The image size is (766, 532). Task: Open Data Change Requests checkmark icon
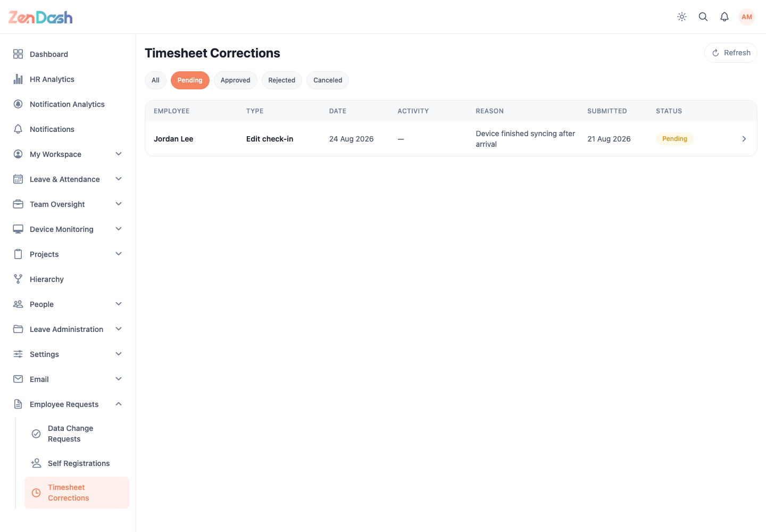point(36,434)
